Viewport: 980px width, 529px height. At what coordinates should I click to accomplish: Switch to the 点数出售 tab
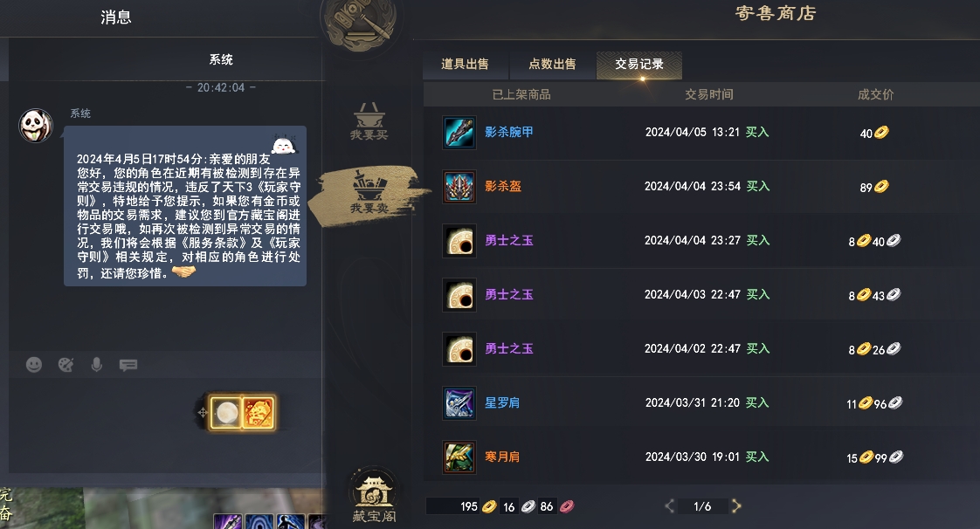(x=553, y=65)
